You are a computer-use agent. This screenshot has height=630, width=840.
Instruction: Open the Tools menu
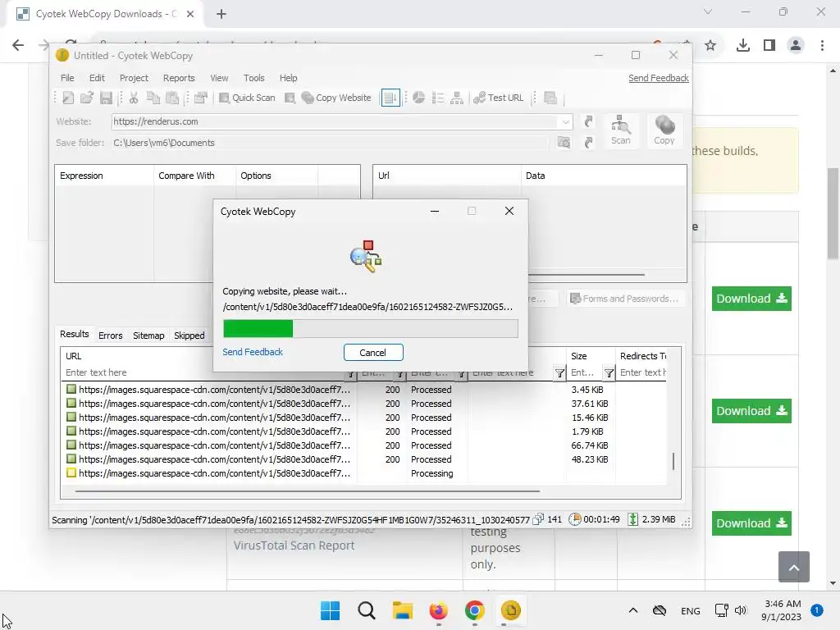point(254,78)
